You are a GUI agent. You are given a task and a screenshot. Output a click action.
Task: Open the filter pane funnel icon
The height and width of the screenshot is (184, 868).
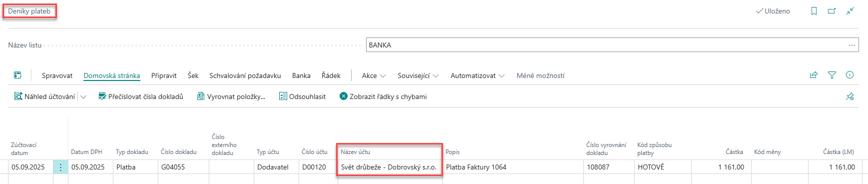832,75
